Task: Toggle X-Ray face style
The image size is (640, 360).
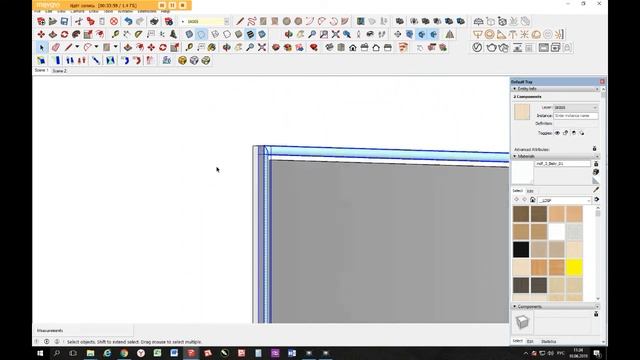Action: pos(189,35)
